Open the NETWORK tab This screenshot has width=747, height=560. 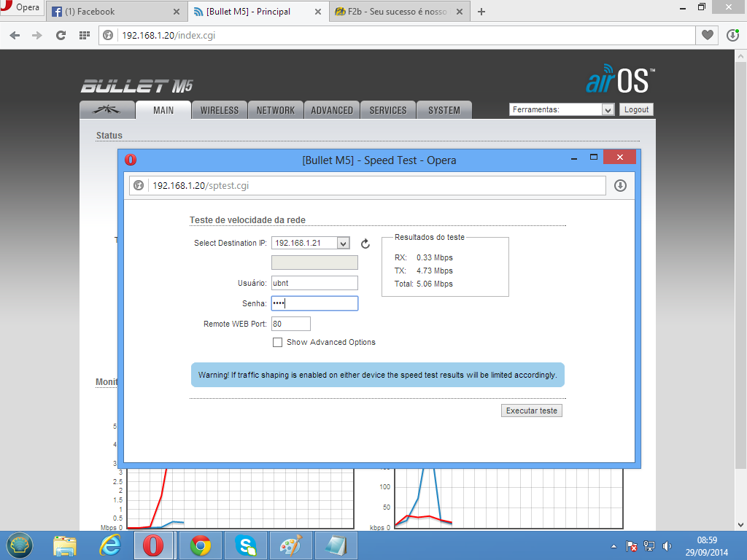click(275, 110)
